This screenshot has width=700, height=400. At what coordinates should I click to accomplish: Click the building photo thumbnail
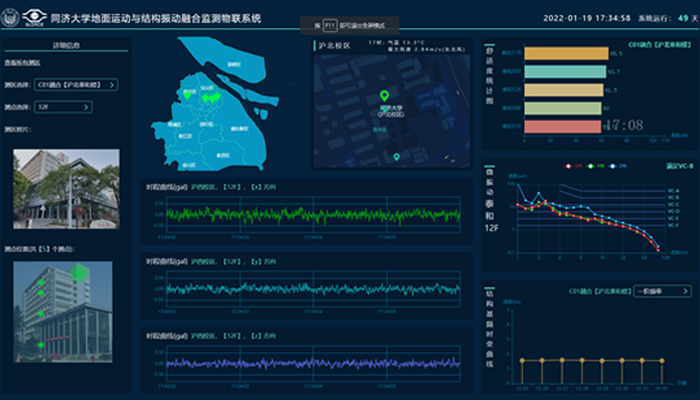point(65,188)
